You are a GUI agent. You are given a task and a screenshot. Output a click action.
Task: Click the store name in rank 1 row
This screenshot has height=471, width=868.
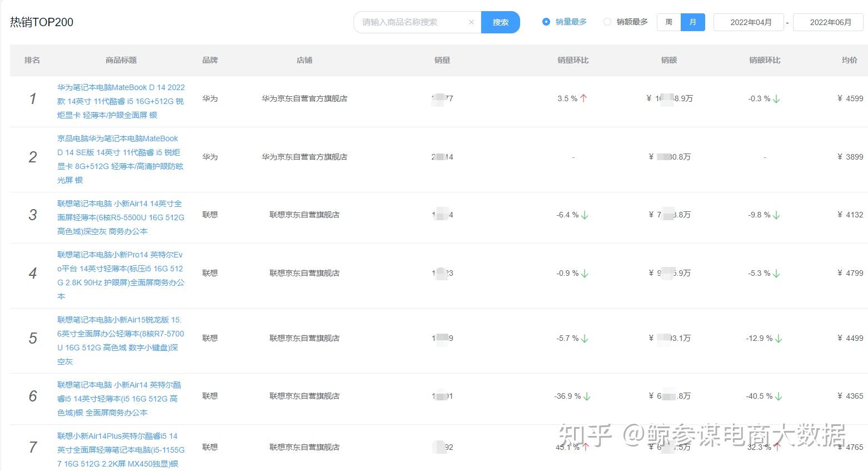click(305, 98)
